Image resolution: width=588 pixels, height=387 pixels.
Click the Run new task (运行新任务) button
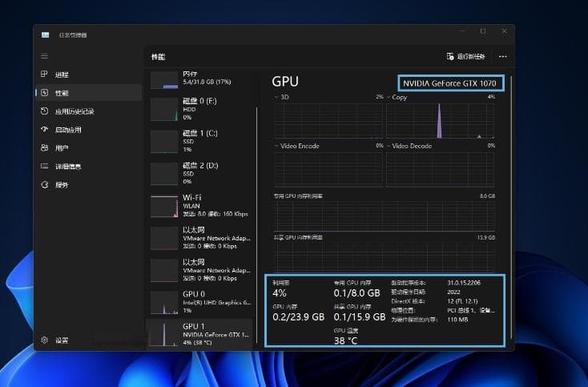click(x=465, y=57)
